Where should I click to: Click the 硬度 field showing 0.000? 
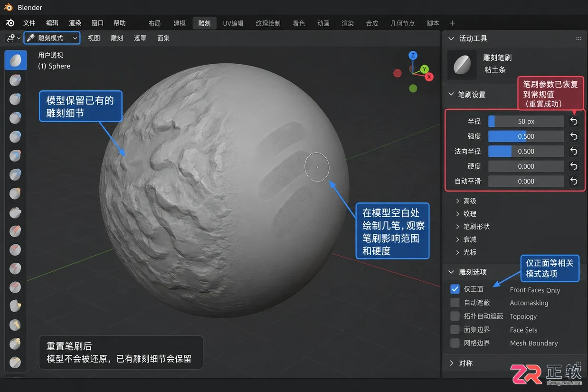tap(526, 166)
